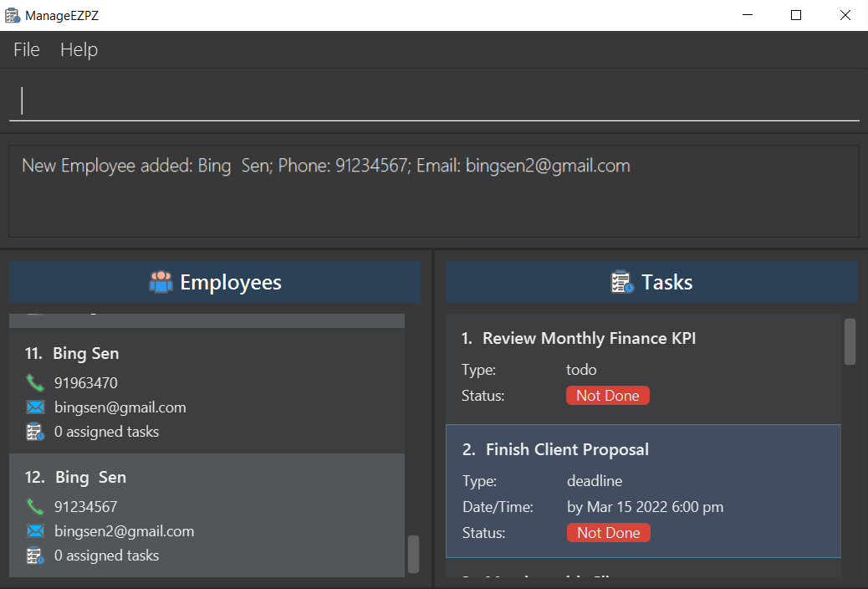The width and height of the screenshot is (868, 589).
Task: Click phone icon next to 91963470
Action: pyautogui.click(x=35, y=382)
